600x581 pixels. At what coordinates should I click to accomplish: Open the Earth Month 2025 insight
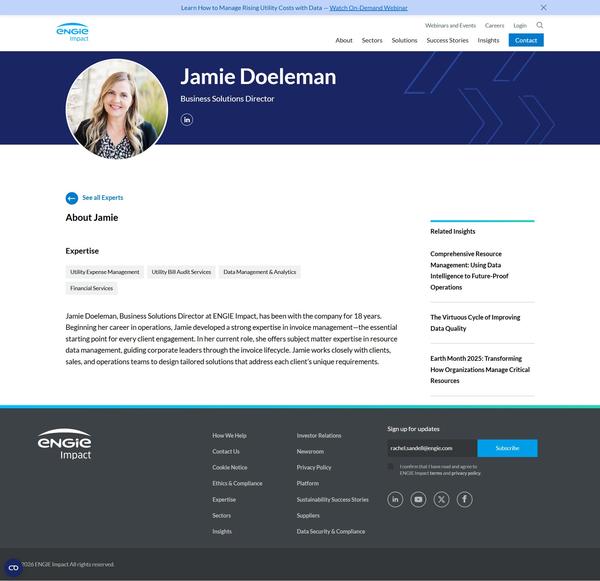pos(480,370)
